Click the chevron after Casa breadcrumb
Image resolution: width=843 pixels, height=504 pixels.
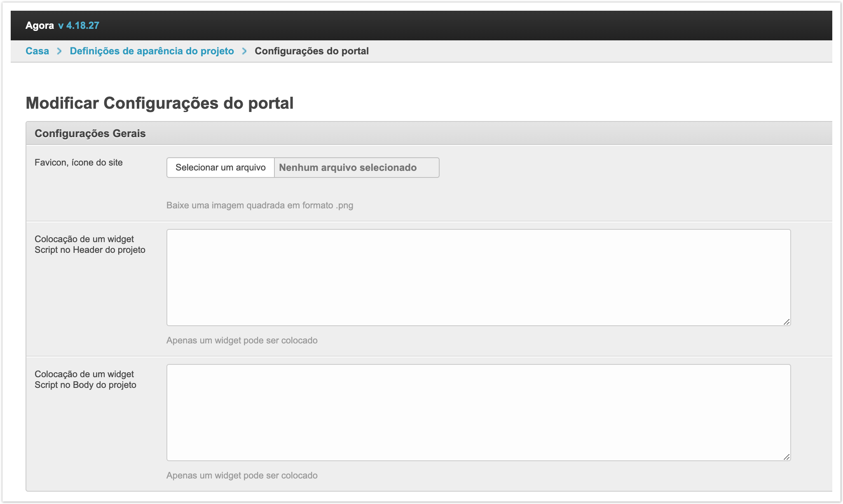point(59,51)
